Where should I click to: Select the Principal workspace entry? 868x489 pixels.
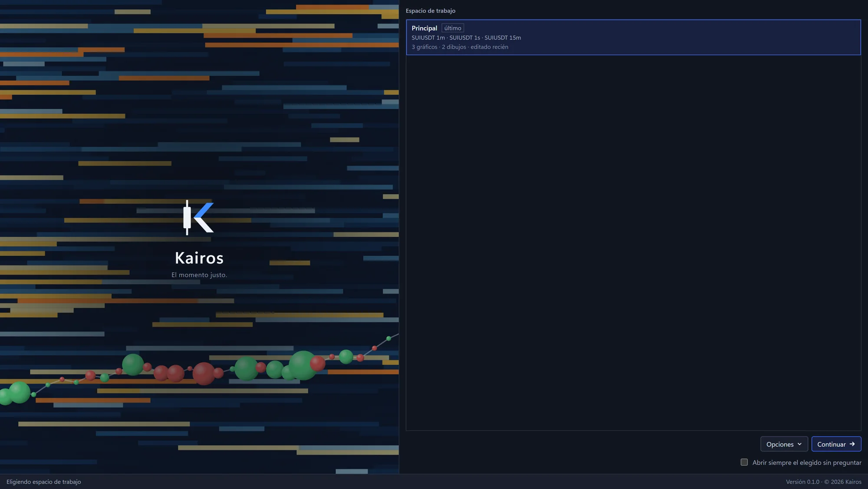tap(633, 37)
